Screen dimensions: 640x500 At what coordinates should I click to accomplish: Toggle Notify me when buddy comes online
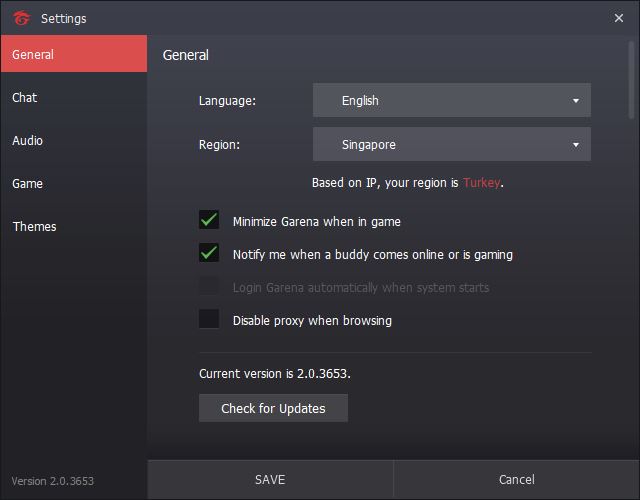tap(209, 253)
